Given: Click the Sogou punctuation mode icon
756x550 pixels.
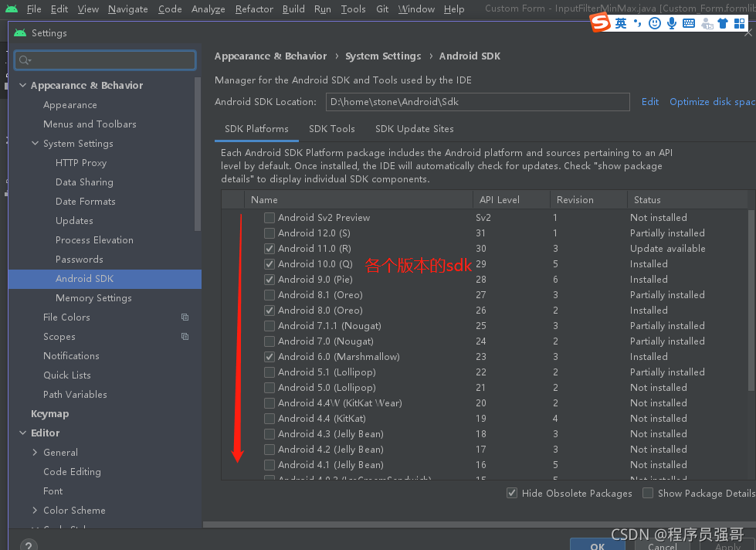Looking at the screenshot, I should pos(637,23).
